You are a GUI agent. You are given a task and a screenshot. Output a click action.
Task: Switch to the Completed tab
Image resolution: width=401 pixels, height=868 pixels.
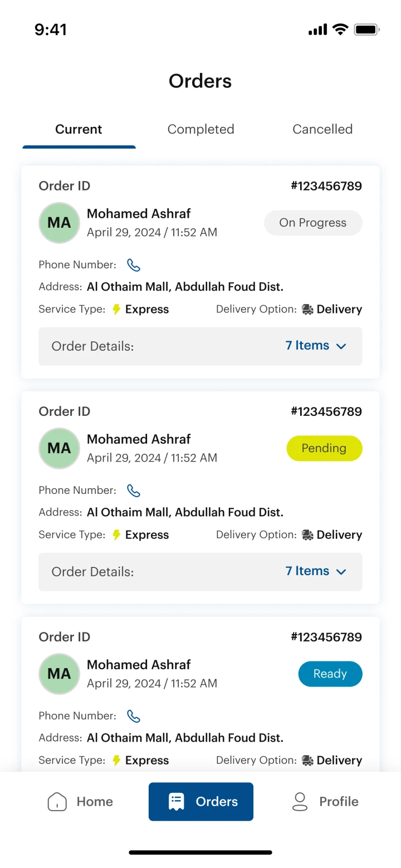coord(200,129)
